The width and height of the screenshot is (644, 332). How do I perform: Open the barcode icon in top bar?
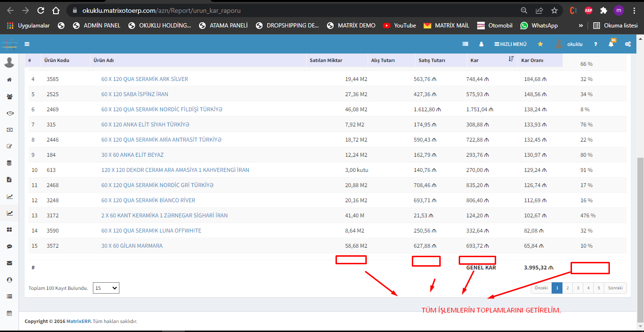pos(465,44)
